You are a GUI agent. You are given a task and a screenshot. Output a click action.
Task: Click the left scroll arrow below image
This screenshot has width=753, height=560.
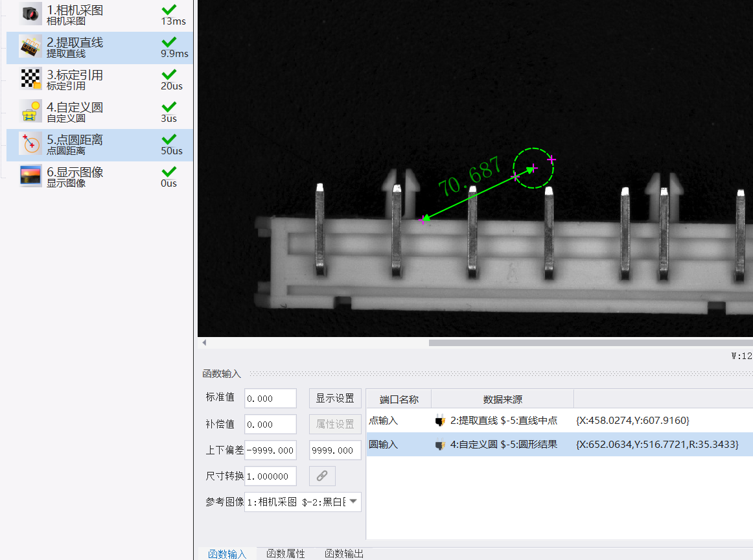coord(204,342)
